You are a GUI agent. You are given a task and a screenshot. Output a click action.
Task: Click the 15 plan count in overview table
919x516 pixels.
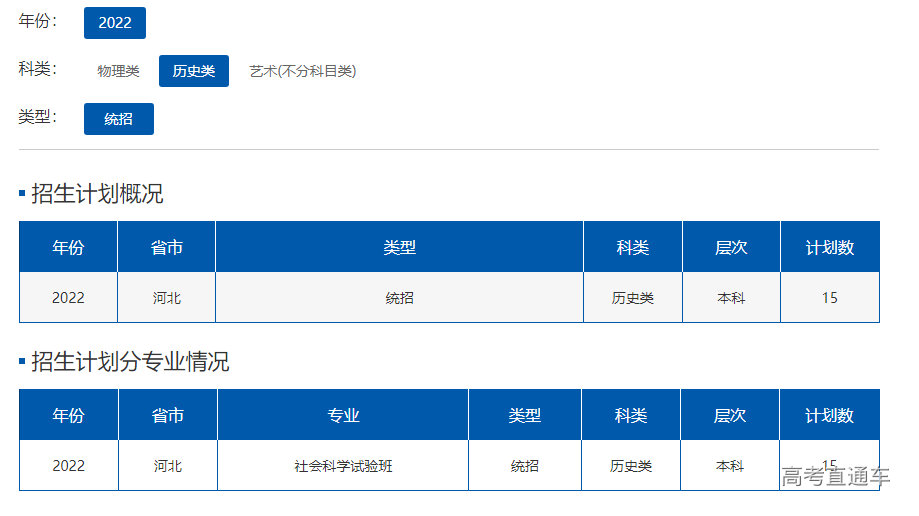pyautogui.click(x=830, y=298)
